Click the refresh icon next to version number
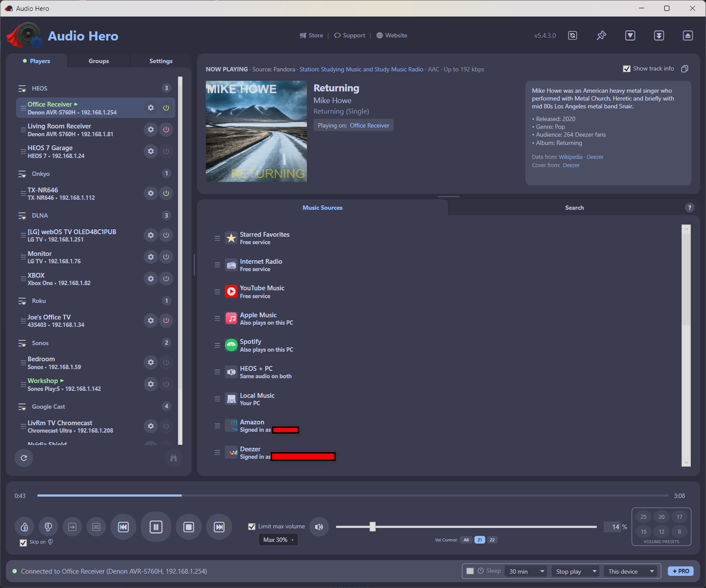The width and height of the screenshot is (706, 588). 573,36
